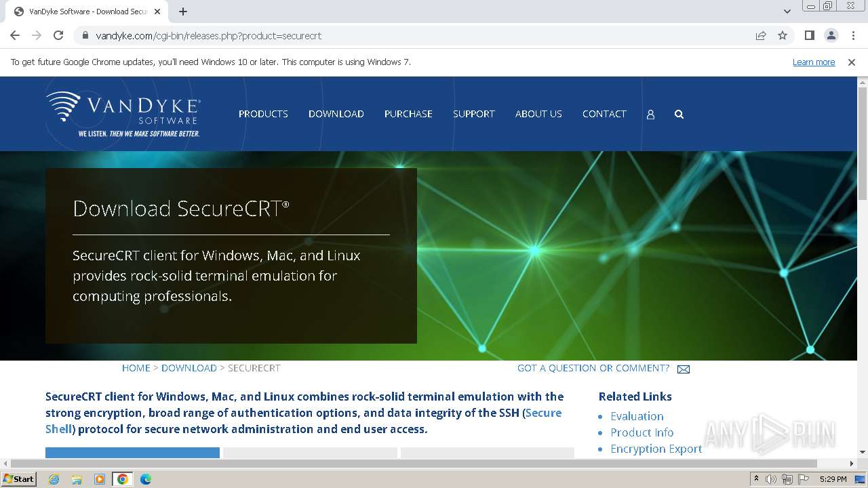868x488 pixels.
Task: Open the Learn more link
Action: (814, 62)
